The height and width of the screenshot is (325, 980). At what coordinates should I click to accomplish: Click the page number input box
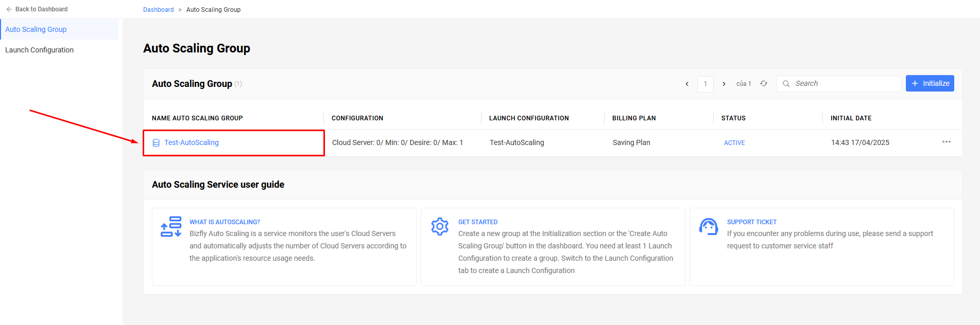[x=706, y=84]
